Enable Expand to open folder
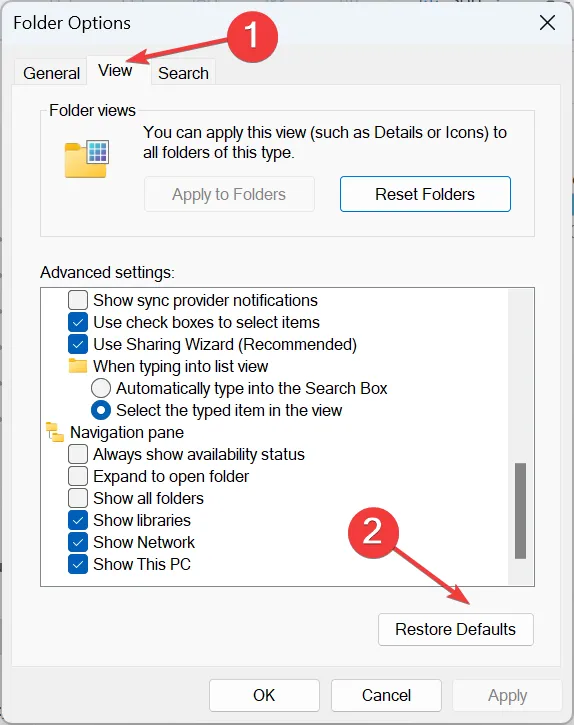Viewport: 574px width, 725px height. [78, 476]
